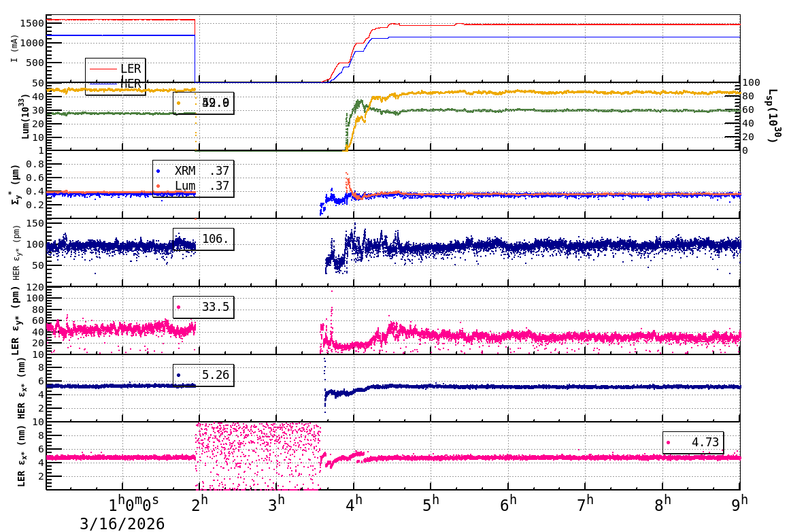The image size is (789, 532).
Task: Click the XRM .37 legend entry
Action: coord(193,171)
